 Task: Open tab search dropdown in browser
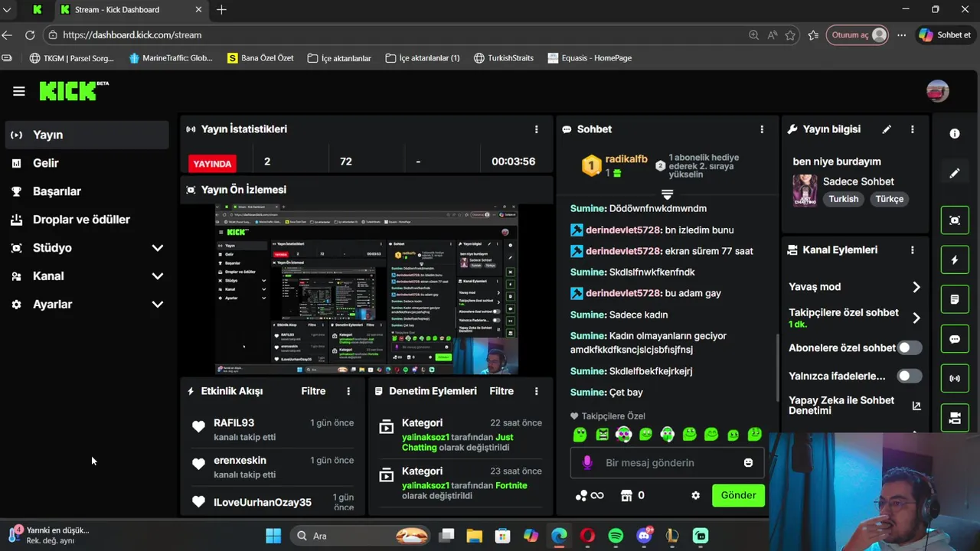pyautogui.click(x=7, y=9)
